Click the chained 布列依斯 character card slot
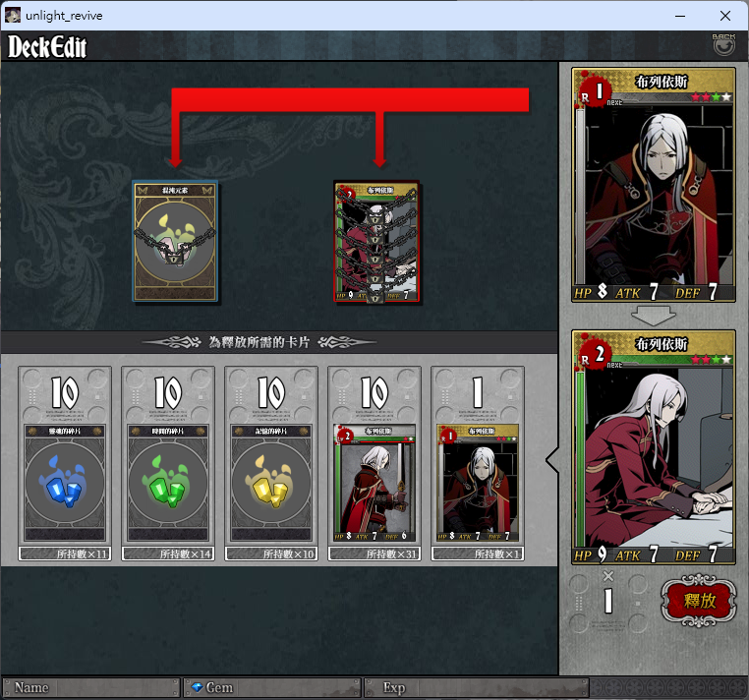The height and width of the screenshot is (700, 749). [x=376, y=242]
